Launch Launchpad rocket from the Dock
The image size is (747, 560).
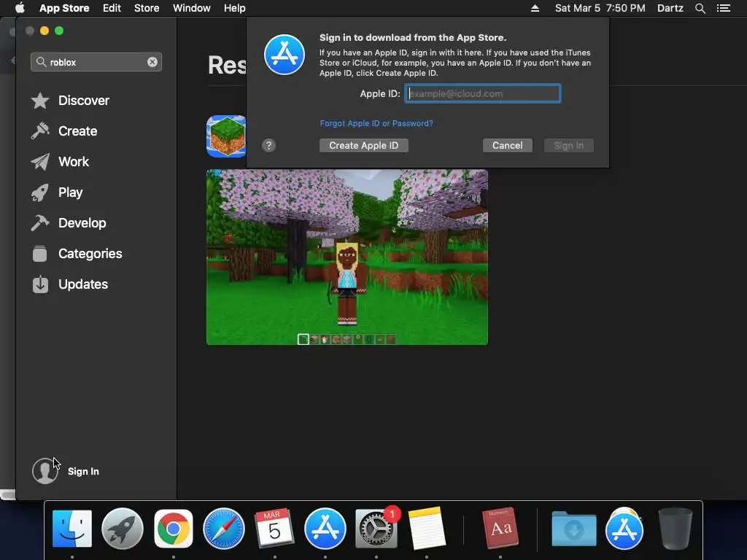tap(123, 529)
